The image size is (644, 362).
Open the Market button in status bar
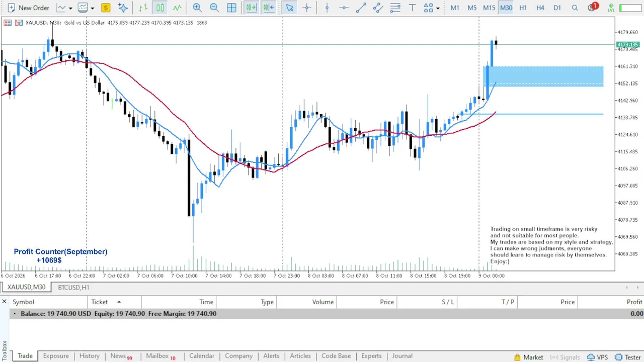[528, 357]
